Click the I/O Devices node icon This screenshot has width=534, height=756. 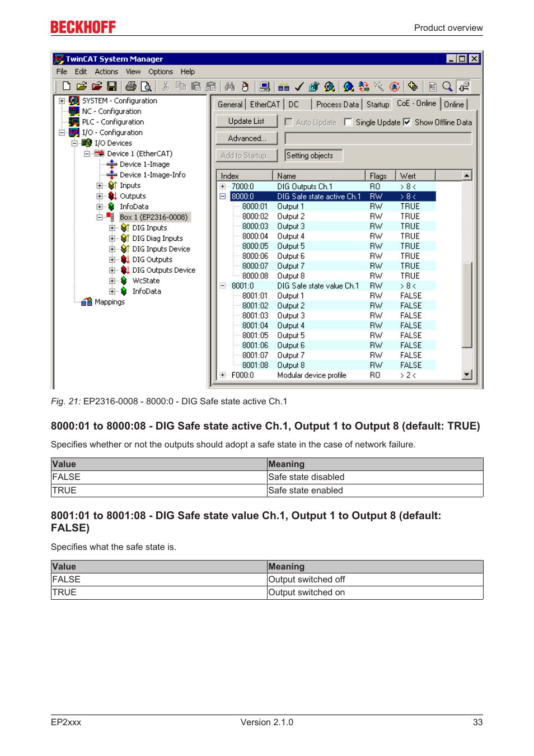pos(86,143)
